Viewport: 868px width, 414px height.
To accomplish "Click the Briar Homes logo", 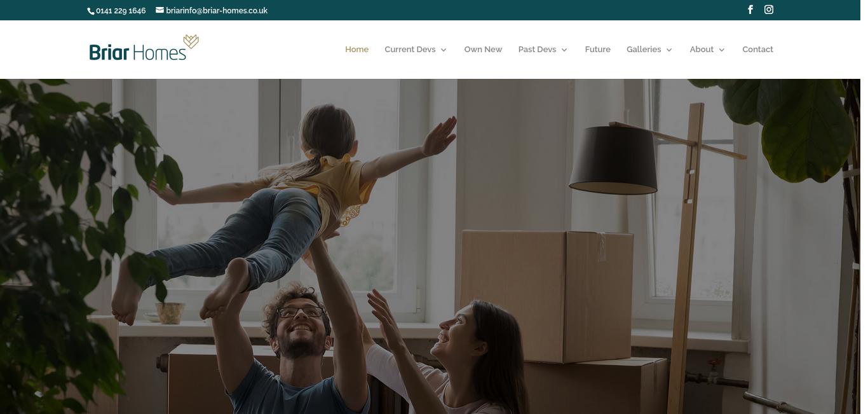I will coord(144,48).
